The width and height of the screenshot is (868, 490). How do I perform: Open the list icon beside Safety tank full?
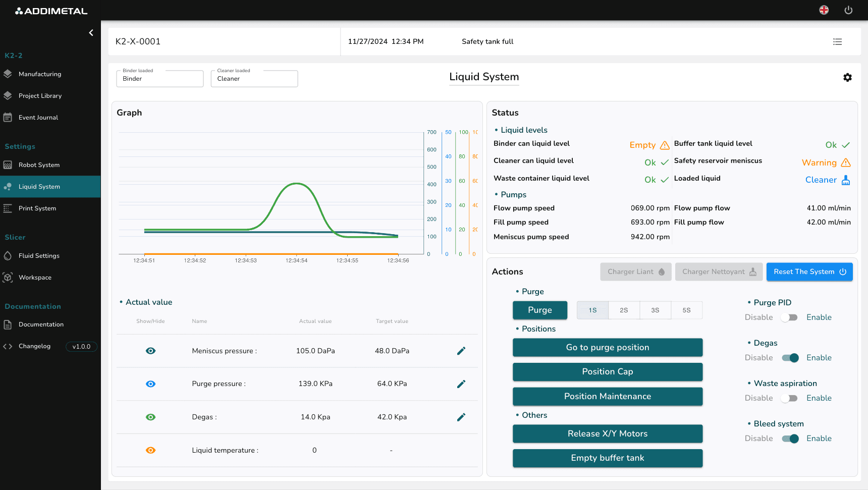pos(838,41)
